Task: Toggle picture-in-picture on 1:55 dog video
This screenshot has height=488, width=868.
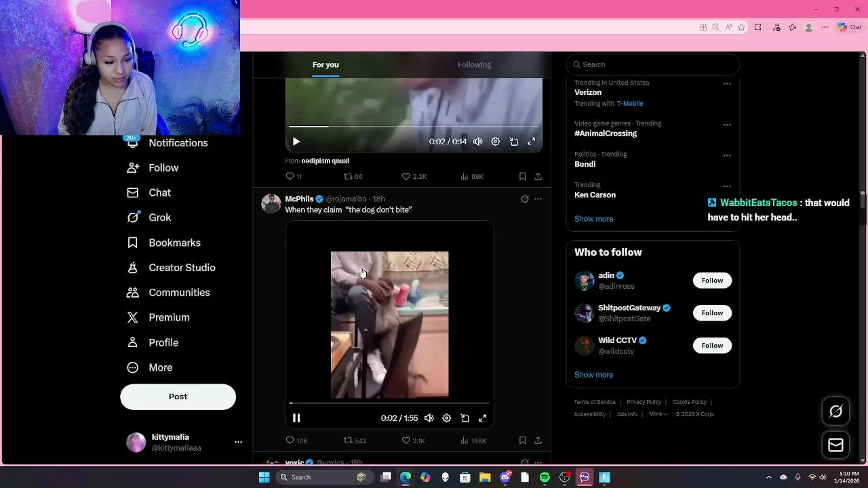Action: 465,418
